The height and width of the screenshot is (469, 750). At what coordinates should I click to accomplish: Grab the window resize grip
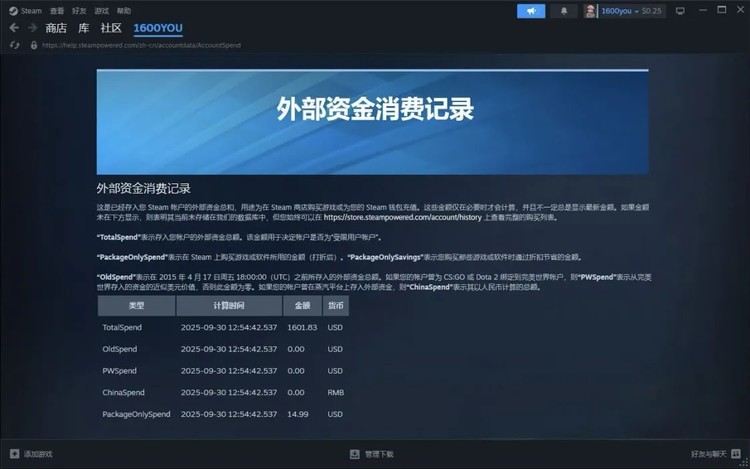pos(745,463)
